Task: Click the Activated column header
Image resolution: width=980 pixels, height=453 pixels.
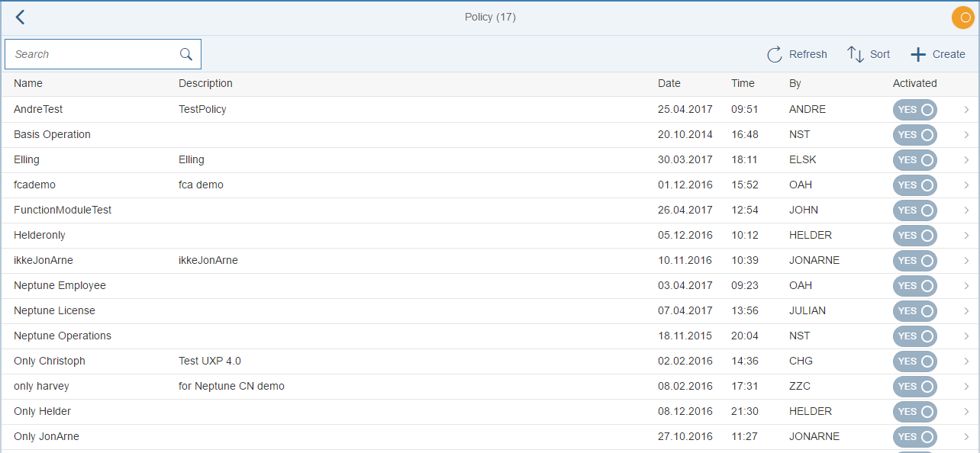Action: click(x=915, y=83)
